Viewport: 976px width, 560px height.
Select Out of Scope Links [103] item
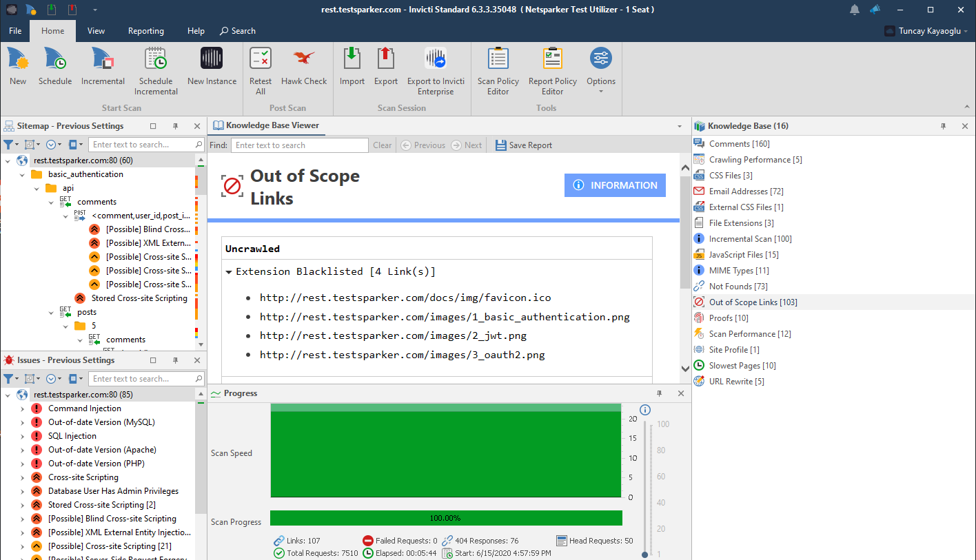(745, 302)
